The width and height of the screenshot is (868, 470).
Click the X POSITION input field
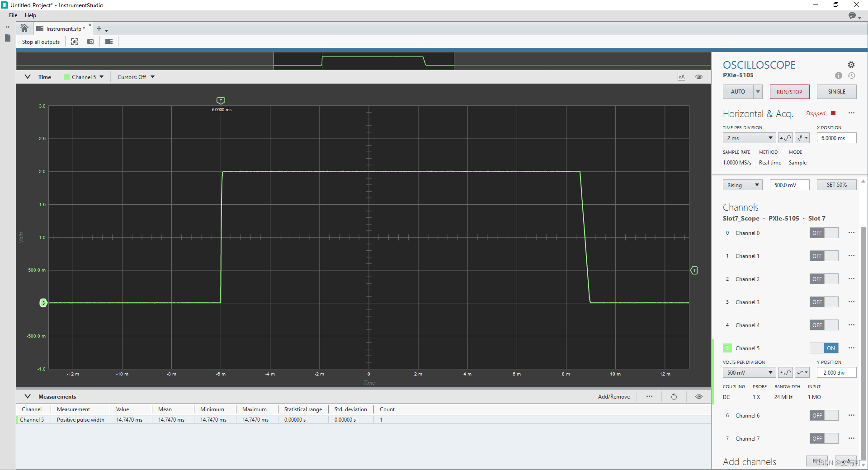836,138
